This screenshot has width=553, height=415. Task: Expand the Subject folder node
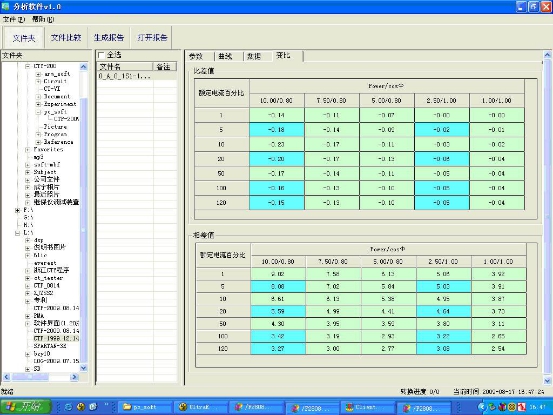pyautogui.click(x=28, y=172)
